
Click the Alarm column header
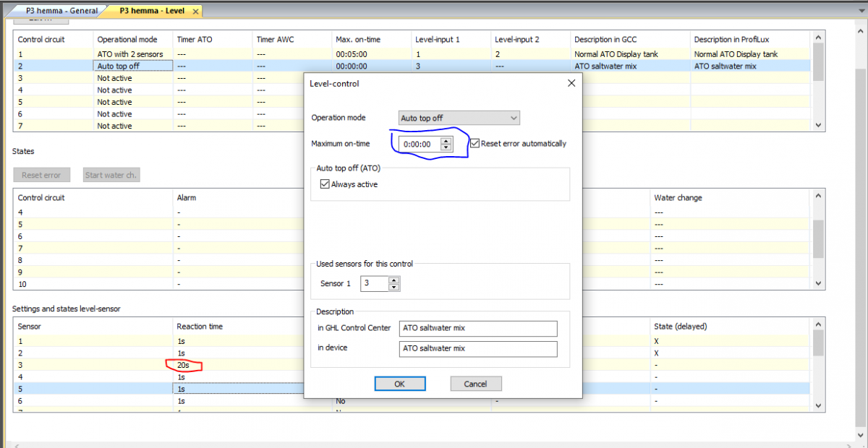tap(187, 198)
